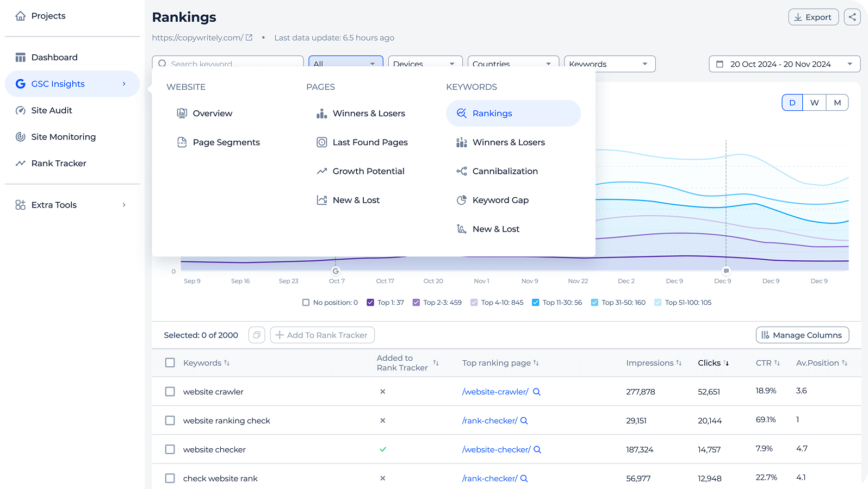Image resolution: width=868 pixels, height=489 pixels.
Task: Open the date range dropdown
Action: click(x=784, y=64)
